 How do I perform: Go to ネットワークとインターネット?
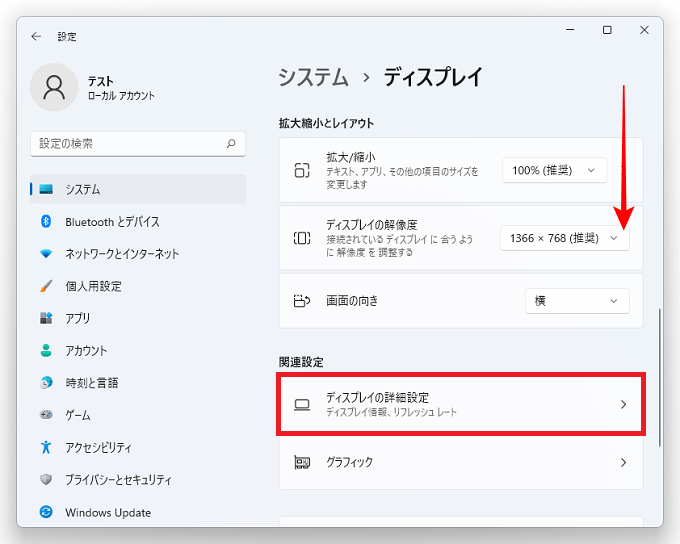138,254
